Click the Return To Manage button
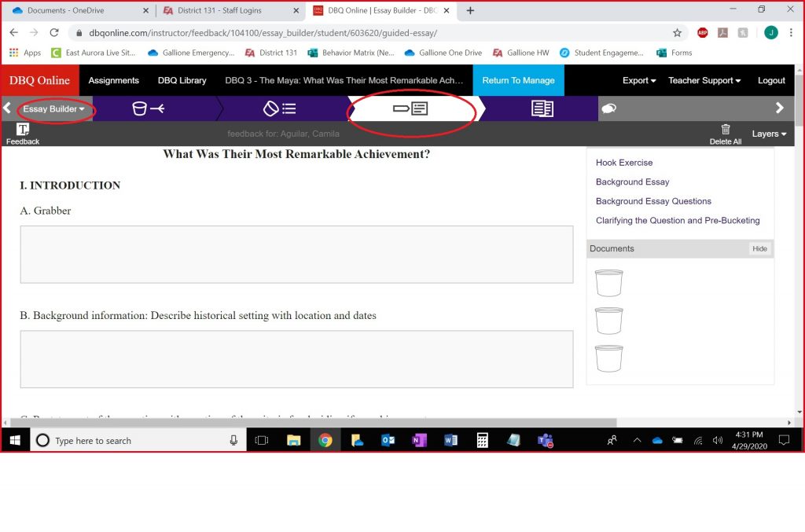Screen dimensions: 805x532 (x=518, y=80)
